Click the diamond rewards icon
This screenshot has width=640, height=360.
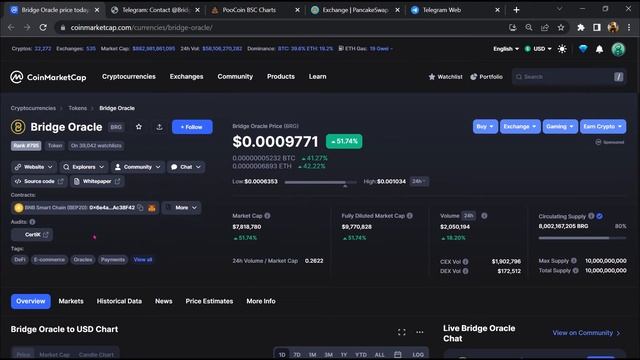[x=583, y=49]
